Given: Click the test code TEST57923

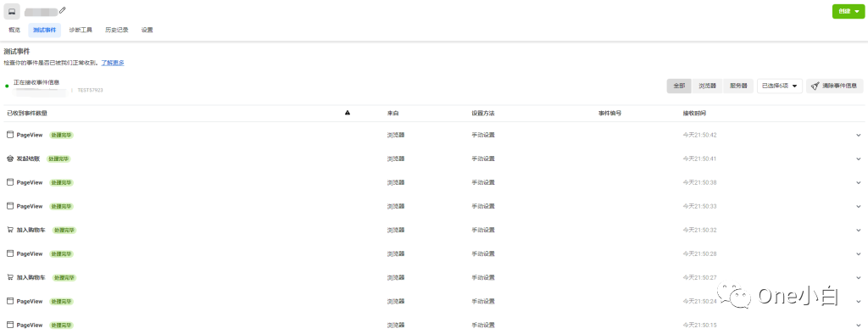Looking at the screenshot, I should point(90,90).
